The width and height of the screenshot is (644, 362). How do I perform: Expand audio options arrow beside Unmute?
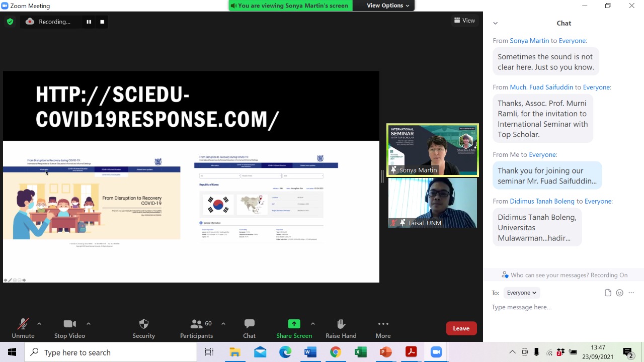pyautogui.click(x=39, y=324)
